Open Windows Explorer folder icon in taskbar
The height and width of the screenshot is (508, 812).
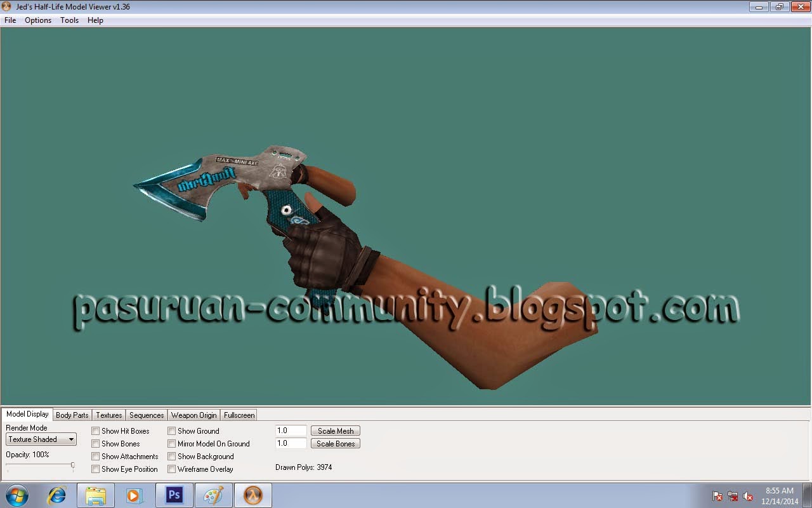tap(96, 495)
